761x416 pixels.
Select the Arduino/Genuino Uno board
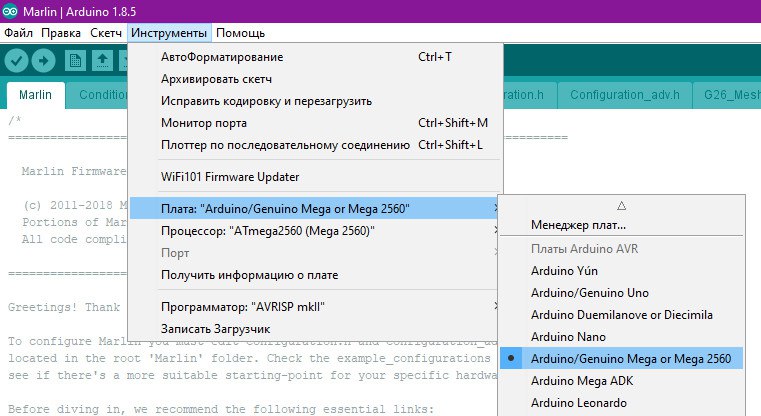621,293
